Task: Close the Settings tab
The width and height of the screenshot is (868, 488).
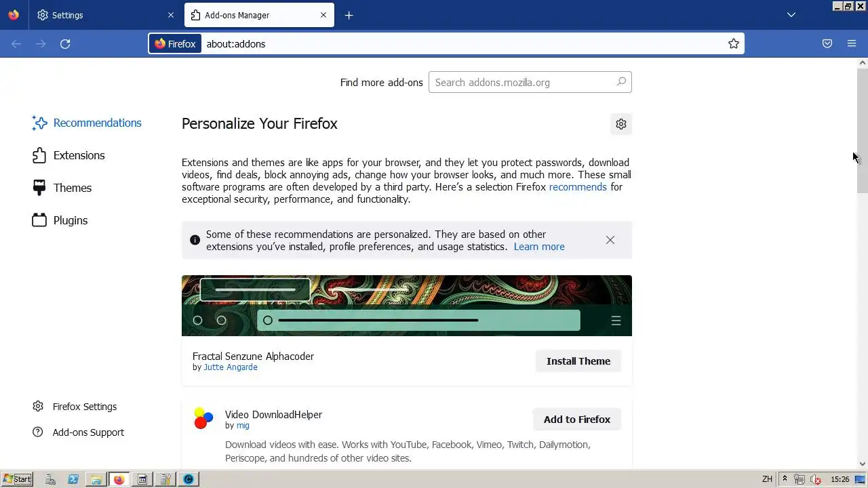Action: (x=170, y=15)
